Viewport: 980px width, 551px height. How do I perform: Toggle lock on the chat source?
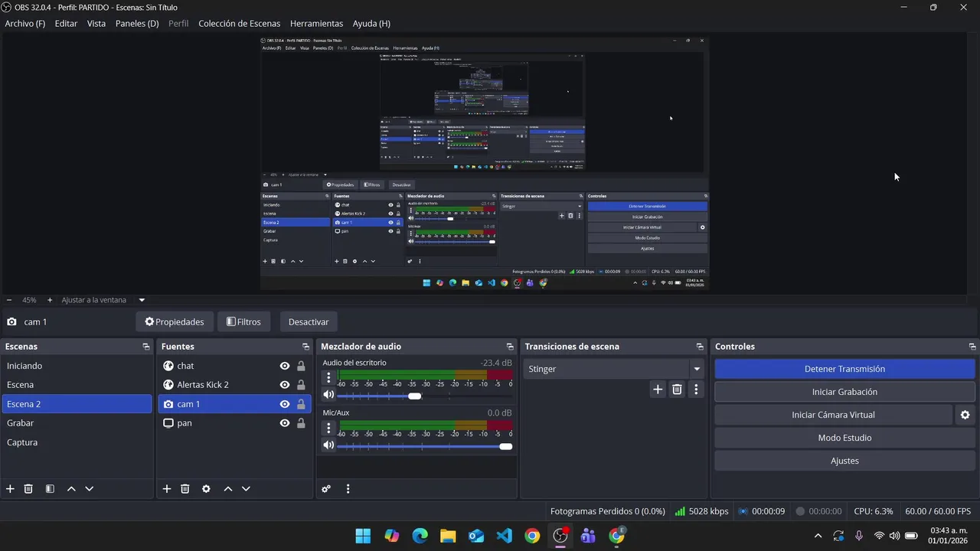click(x=301, y=366)
